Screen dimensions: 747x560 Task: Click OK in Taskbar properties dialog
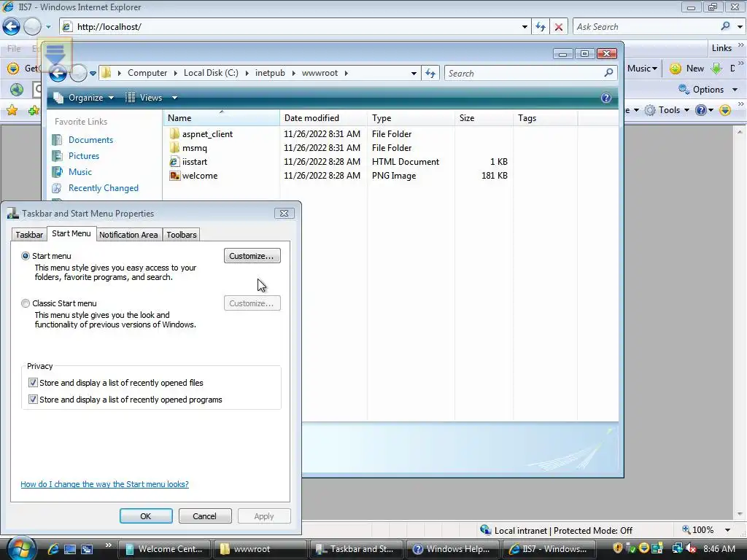[x=146, y=516]
